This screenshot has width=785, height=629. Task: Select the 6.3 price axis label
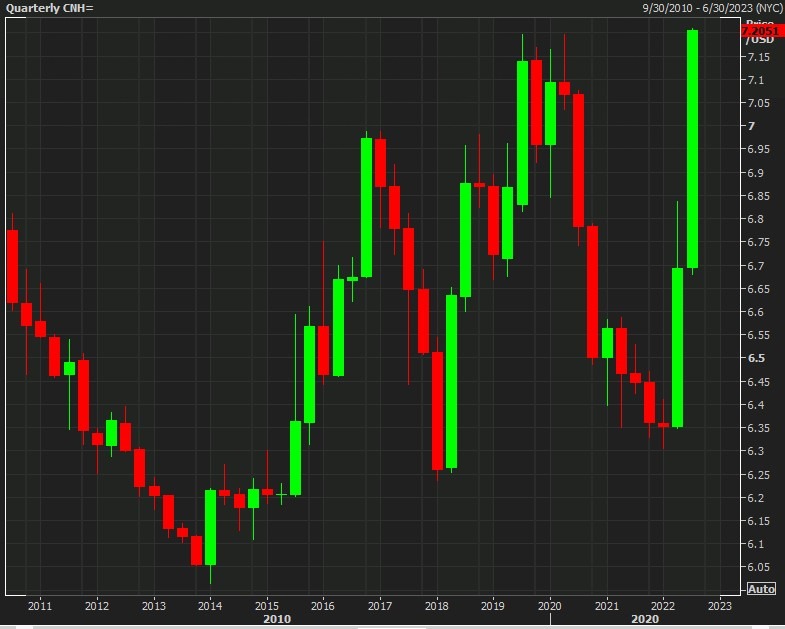coord(756,451)
